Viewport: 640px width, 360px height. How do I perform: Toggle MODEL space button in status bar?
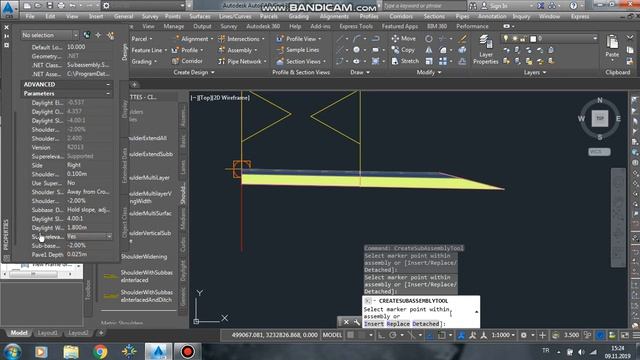(x=332, y=335)
